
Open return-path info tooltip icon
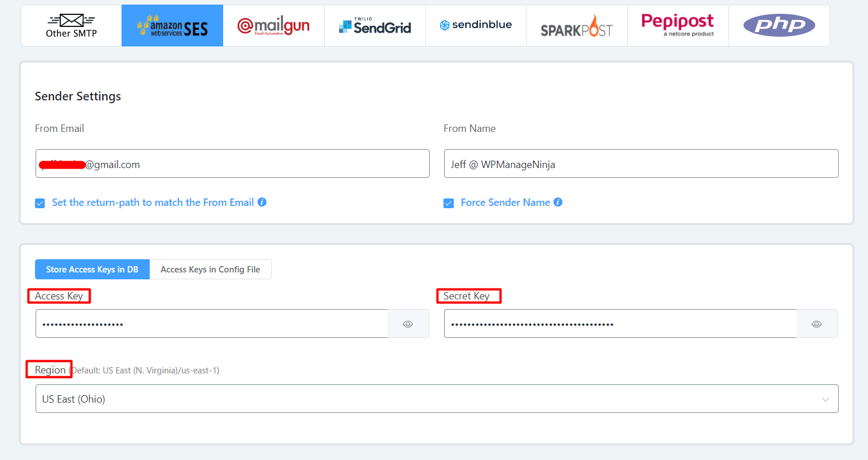click(262, 202)
